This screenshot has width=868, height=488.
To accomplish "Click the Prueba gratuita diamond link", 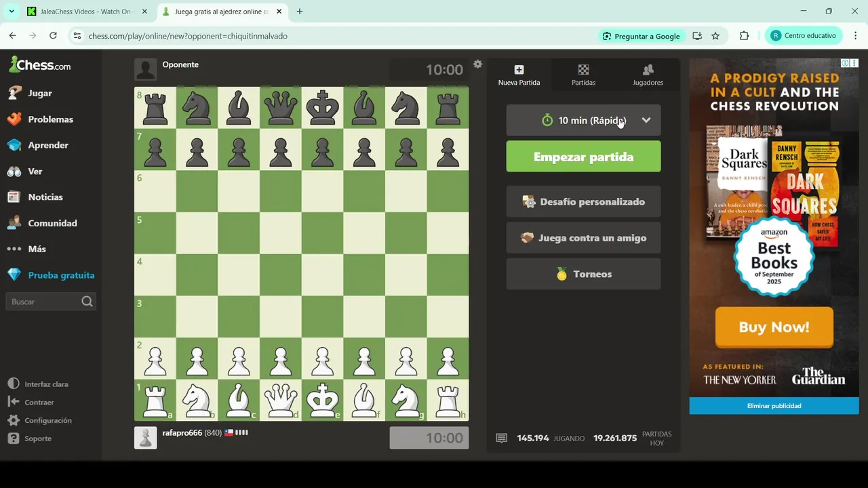I will click(51, 275).
